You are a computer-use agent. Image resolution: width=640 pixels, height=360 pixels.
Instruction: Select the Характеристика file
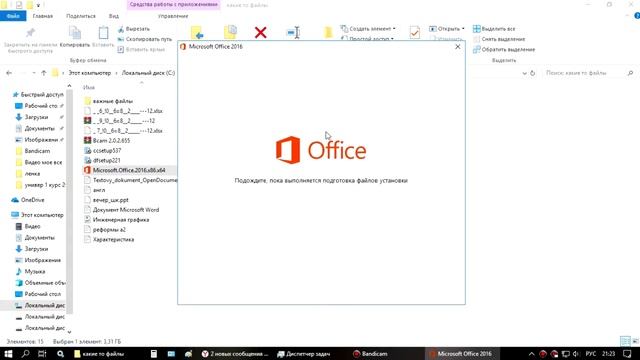(x=109, y=240)
